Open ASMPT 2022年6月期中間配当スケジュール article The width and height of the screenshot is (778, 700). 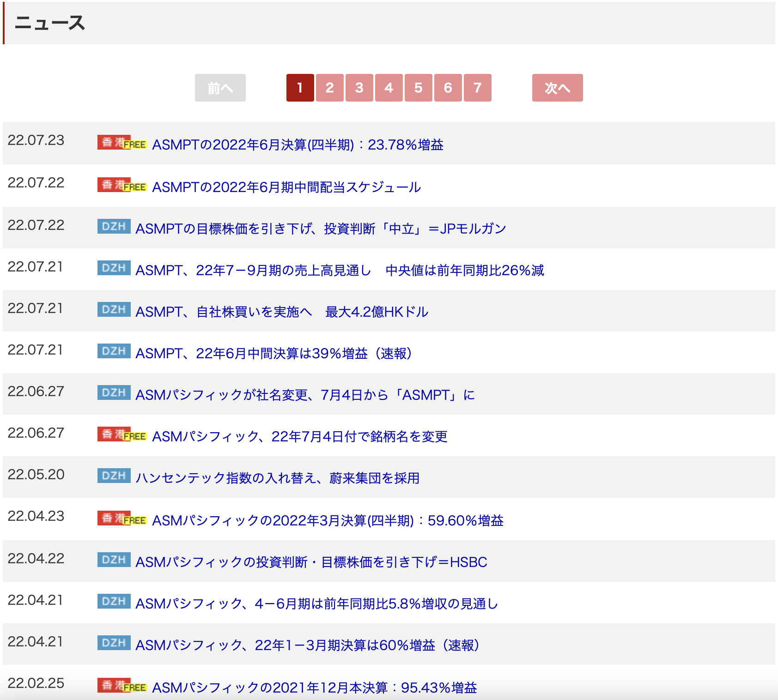[x=286, y=187]
